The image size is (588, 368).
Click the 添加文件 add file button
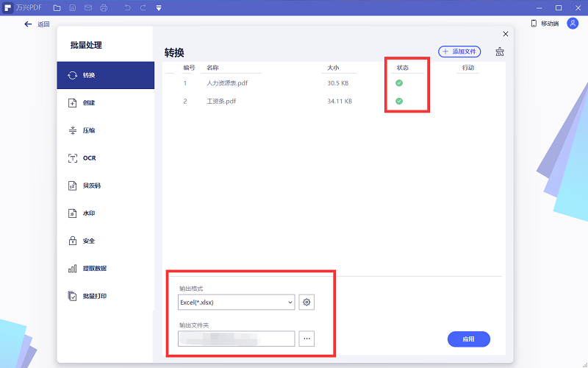click(x=459, y=52)
